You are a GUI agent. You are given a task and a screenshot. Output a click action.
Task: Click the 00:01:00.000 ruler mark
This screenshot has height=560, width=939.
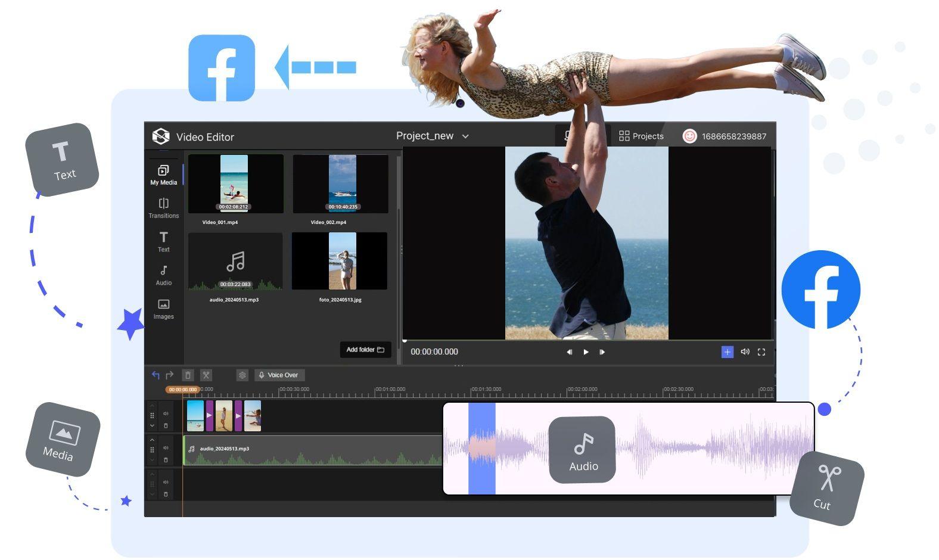pos(390,389)
